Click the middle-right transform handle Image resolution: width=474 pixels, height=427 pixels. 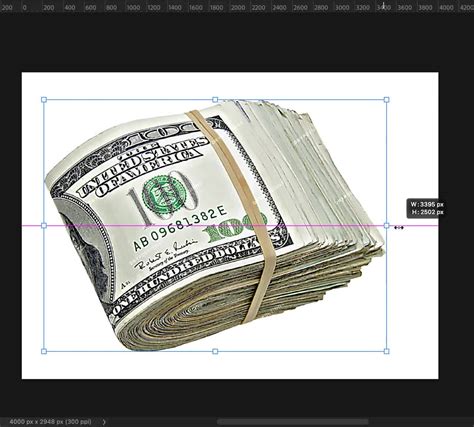tap(386, 226)
